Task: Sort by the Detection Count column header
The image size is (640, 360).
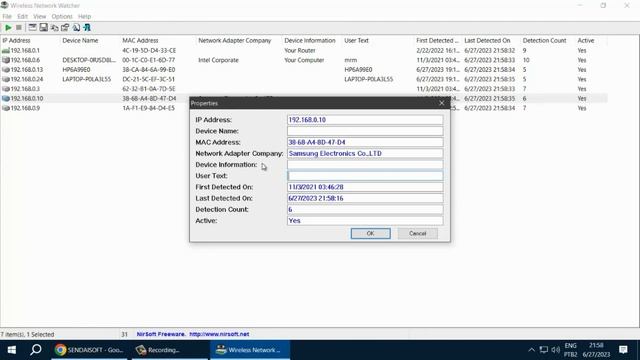Action: tap(548, 40)
